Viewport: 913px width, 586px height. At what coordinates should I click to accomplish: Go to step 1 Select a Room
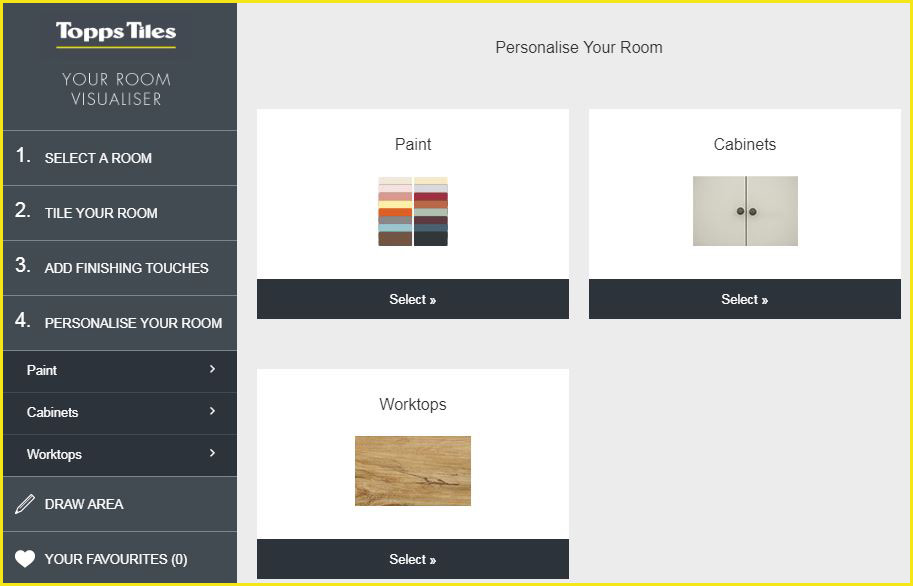[x=120, y=158]
